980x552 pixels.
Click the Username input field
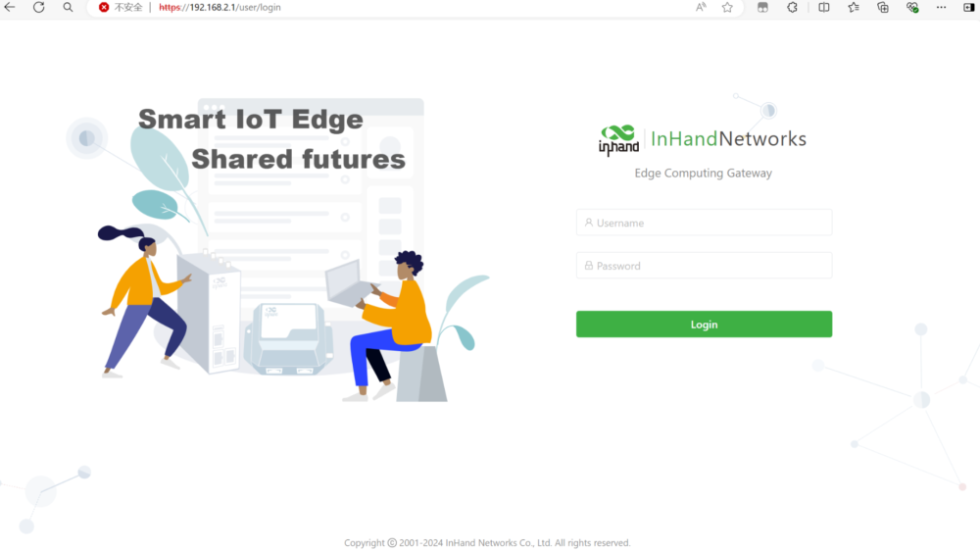[704, 223]
